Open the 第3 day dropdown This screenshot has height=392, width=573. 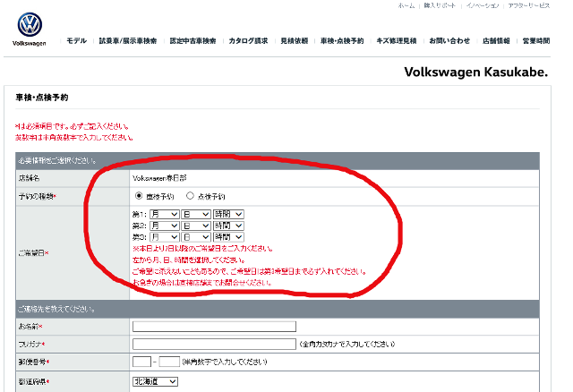pyautogui.click(x=196, y=237)
